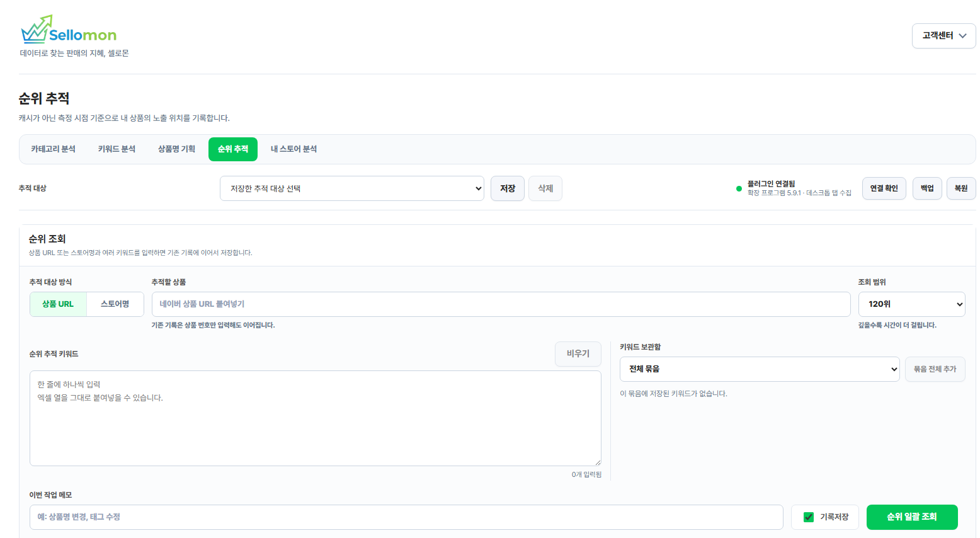This screenshot has width=980, height=538.
Task: Click the 기존 기록은 상품 번호만 입력해도 이어집니다 hint
Action: [x=214, y=325]
